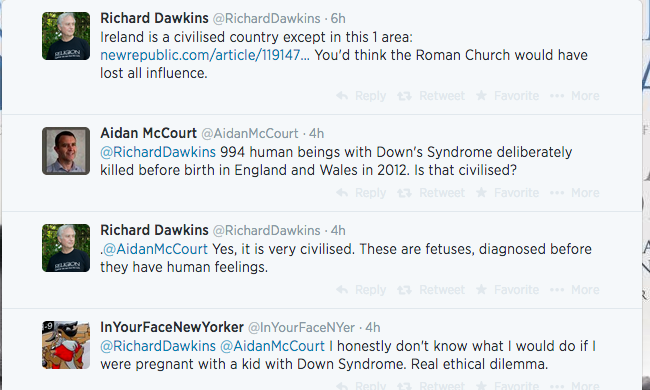Open More options on Dawkins' Ireland tweet
The height and width of the screenshot is (390, 650).
(x=575, y=96)
